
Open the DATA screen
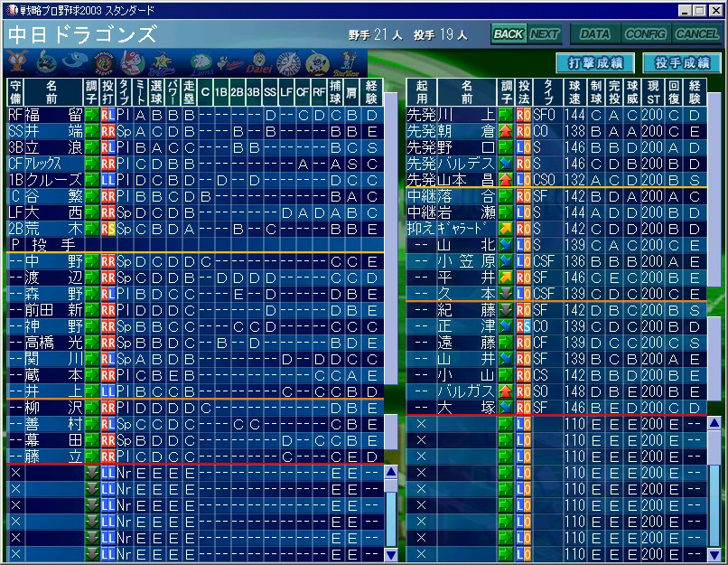(x=593, y=34)
